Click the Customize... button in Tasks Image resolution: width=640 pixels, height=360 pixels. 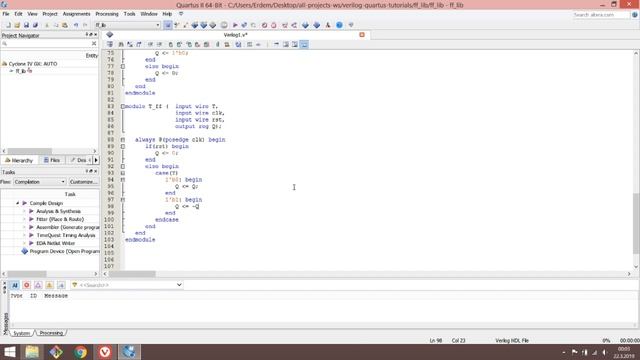(83, 182)
